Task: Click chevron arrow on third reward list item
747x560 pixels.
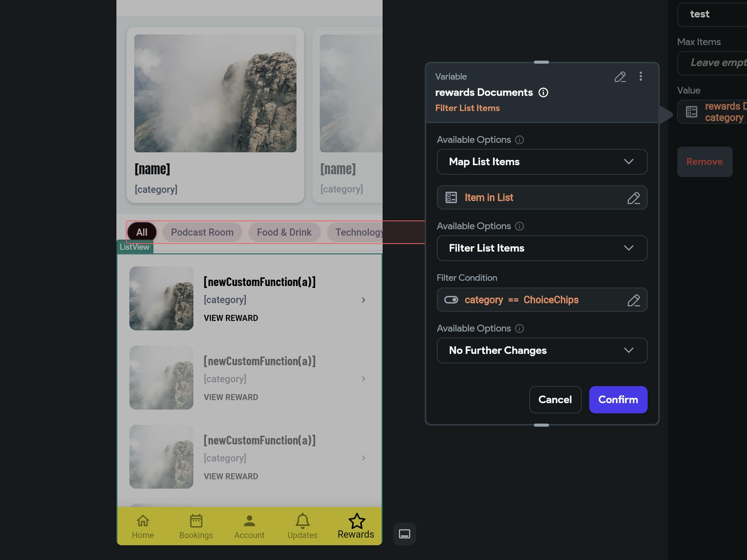Action: 364,458
